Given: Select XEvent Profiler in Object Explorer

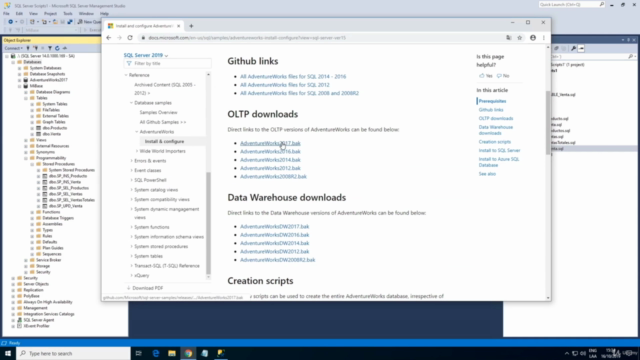Looking at the screenshot, I should tap(36, 326).
